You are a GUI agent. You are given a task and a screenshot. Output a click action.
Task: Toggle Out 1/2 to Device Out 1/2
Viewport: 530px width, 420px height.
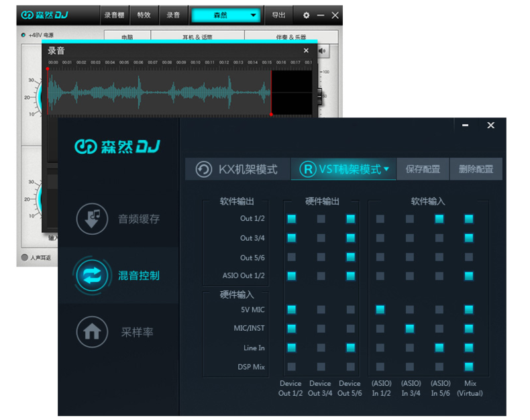[291, 219]
